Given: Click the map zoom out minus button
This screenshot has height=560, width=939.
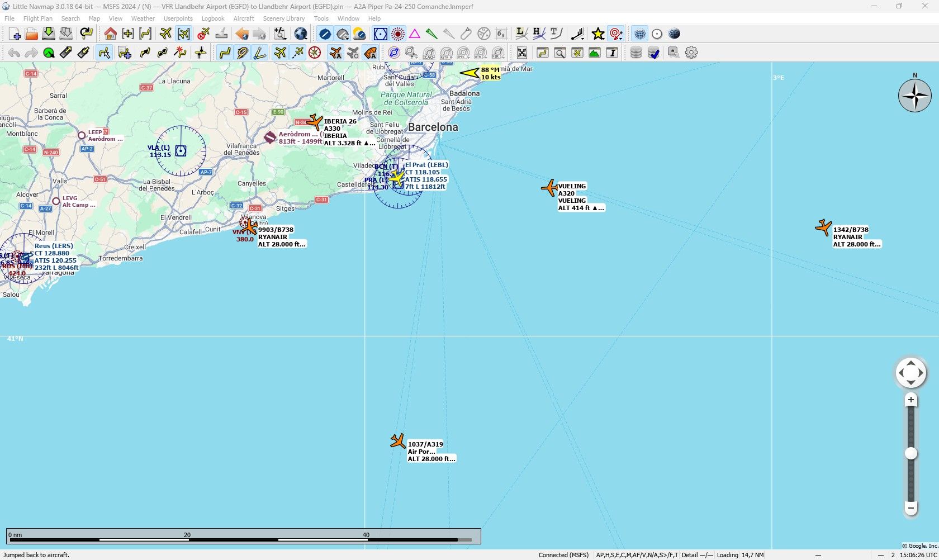Looking at the screenshot, I should pyautogui.click(x=911, y=508).
